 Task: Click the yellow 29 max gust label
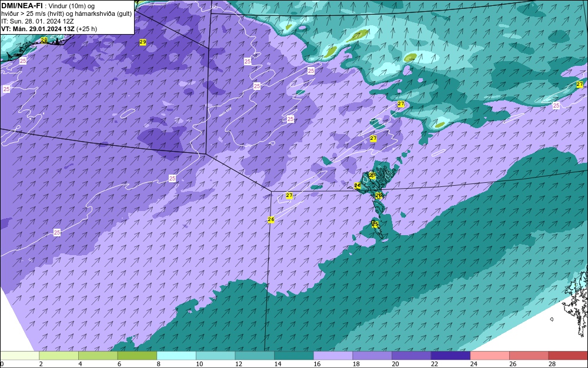tap(142, 42)
